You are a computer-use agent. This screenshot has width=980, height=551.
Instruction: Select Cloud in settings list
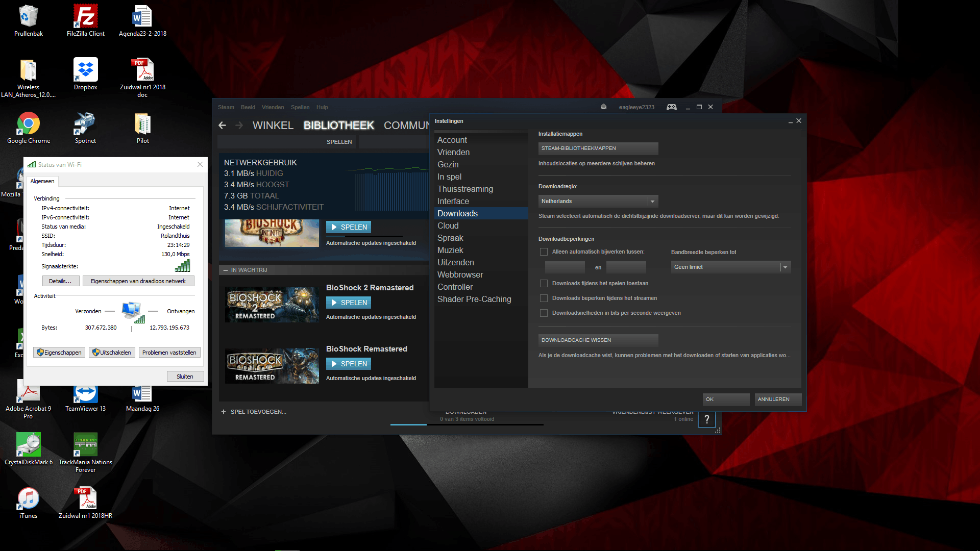(x=448, y=226)
